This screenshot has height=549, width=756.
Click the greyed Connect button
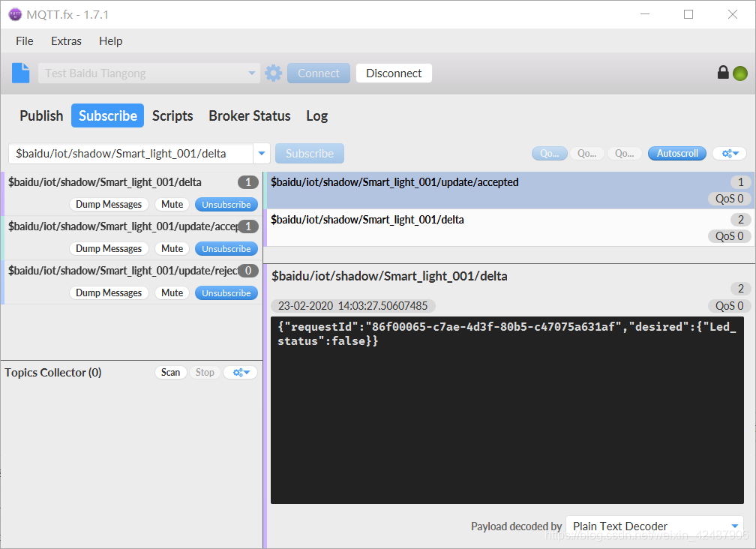[319, 73]
